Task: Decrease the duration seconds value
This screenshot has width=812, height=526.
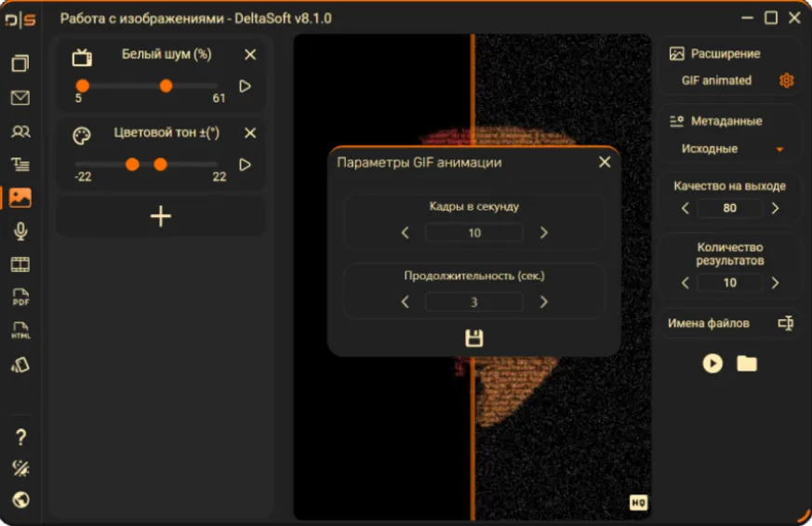Action: coord(405,303)
